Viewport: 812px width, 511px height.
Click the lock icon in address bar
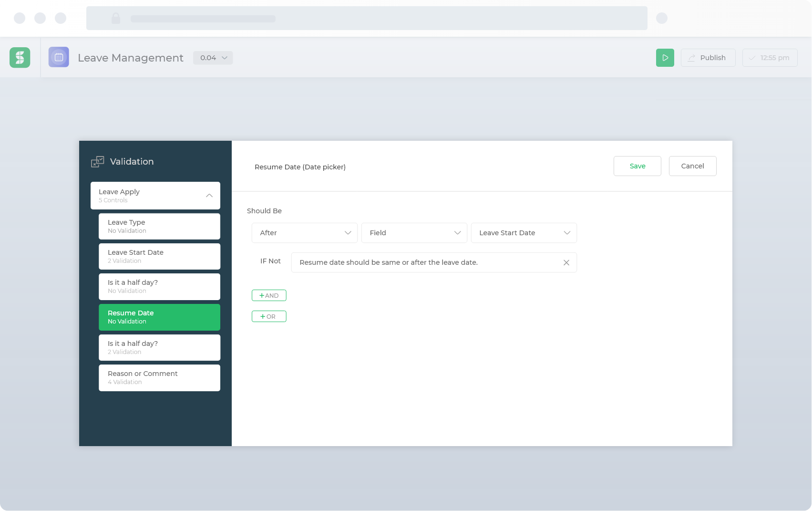coord(116,18)
